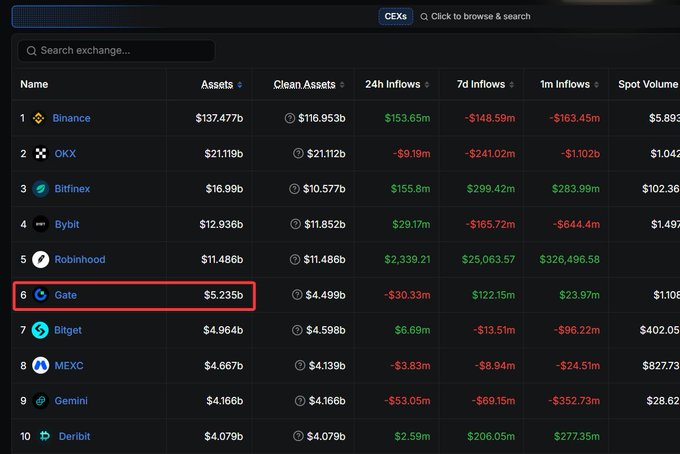Open the Binance exchange link
The height and width of the screenshot is (454, 680).
click(72, 118)
